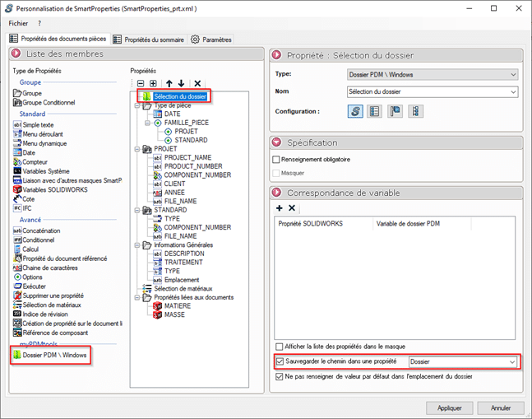This screenshot has height=419, width=532.
Task: Click the Appliquer button
Action: [450, 408]
